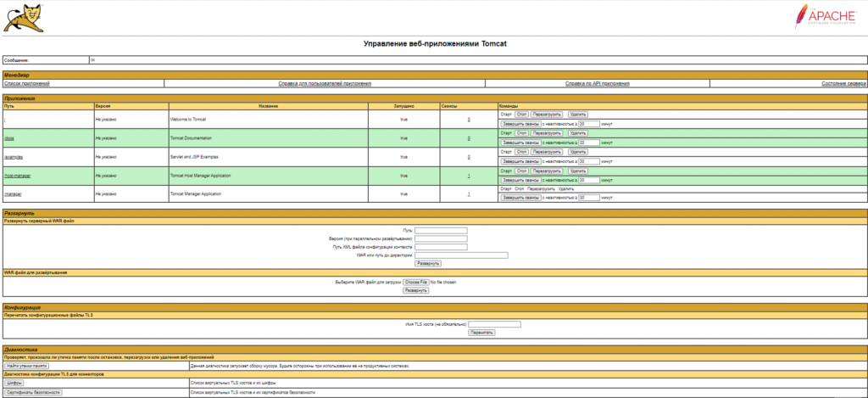The width and height of the screenshot is (868, 398).
Task: Click Перезагрузить for Tomcat Host Manager Application
Action: (x=547, y=171)
